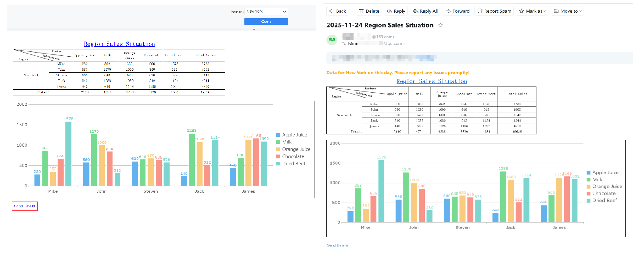Image resolution: width=644 pixels, height=258 pixels.
Task: Click the New York region cell in the email table
Action: [344, 115]
